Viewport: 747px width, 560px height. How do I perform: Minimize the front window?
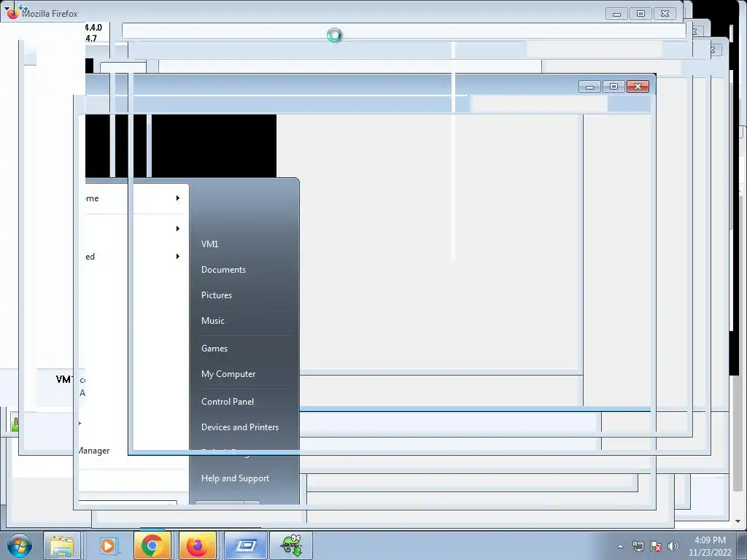pos(589,86)
